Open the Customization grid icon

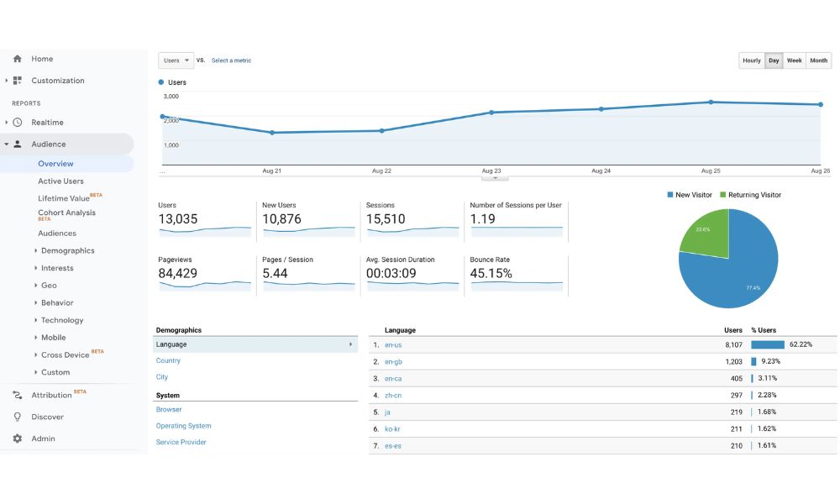point(17,81)
